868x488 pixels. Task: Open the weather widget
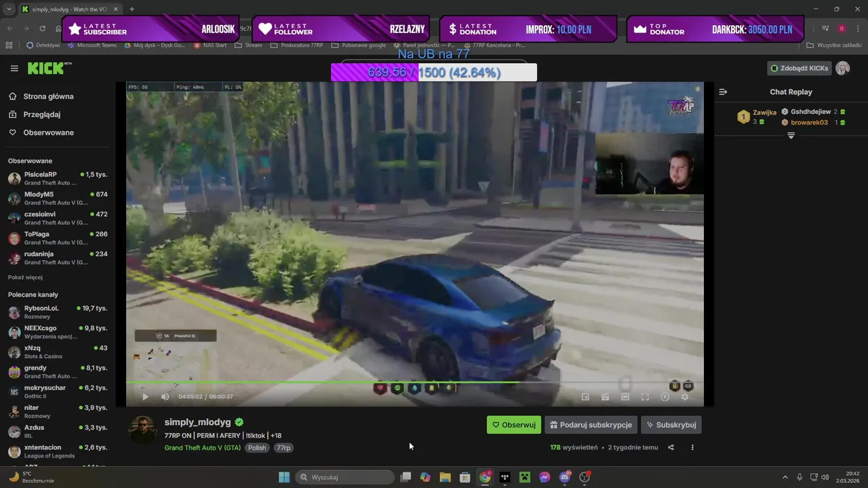[x=28, y=477]
